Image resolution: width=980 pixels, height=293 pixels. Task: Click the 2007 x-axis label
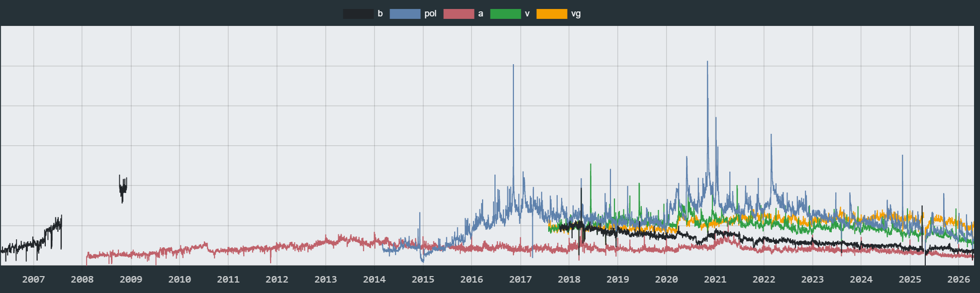pyautogui.click(x=33, y=279)
